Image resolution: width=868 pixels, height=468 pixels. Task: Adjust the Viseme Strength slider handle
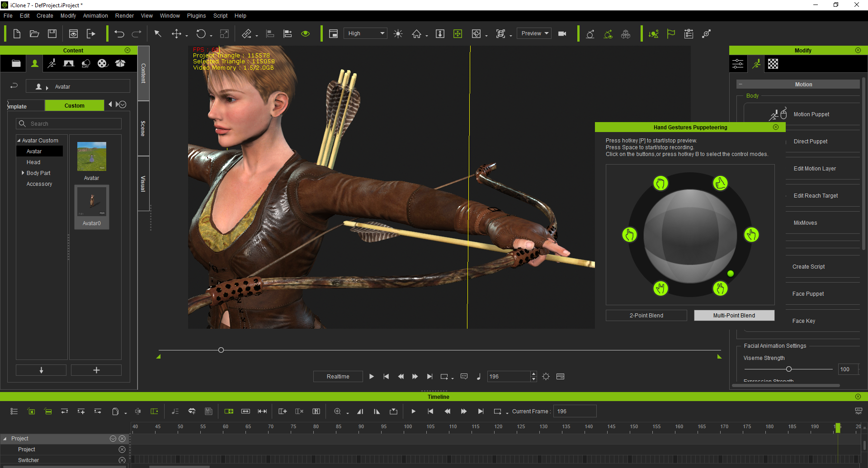[788, 369]
